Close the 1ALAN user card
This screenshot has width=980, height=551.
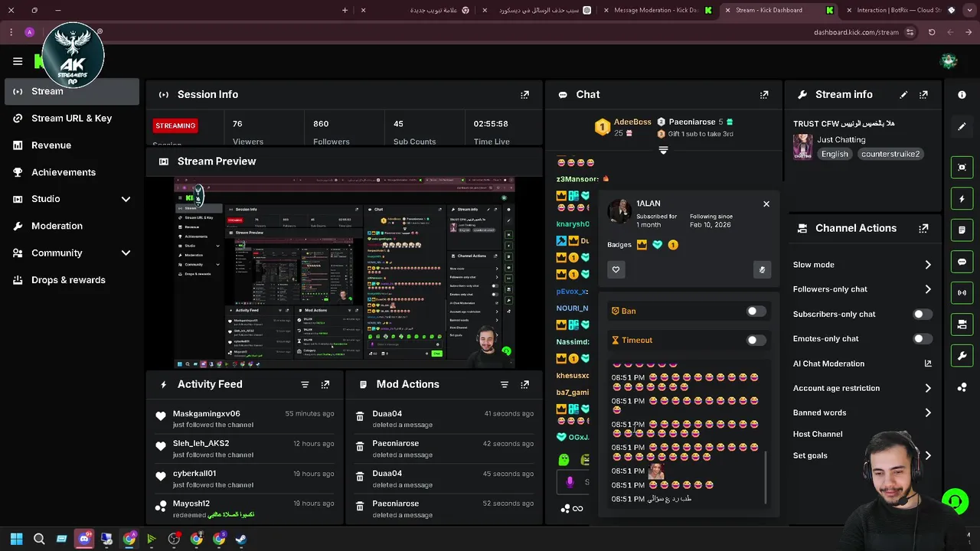(x=766, y=204)
